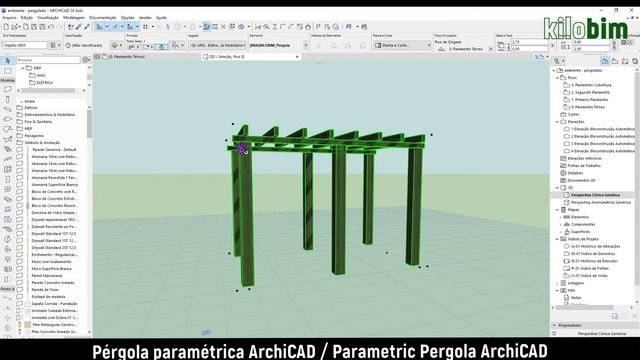
Task: Open the Arquivo menu
Action: pos(9,18)
